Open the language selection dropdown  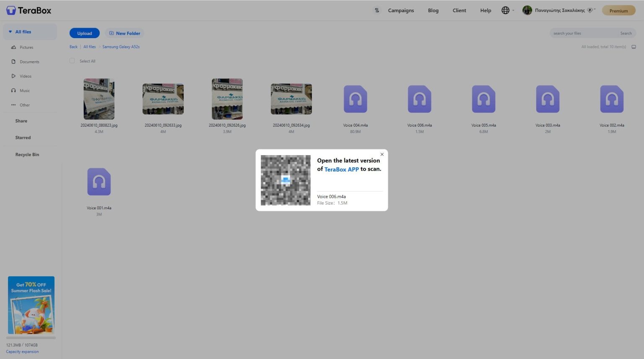click(506, 10)
